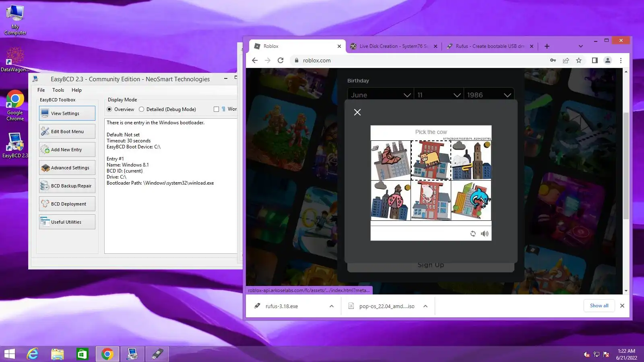Open the rufus-3.18.exe download
The height and width of the screenshot is (362, 644).
282,306
